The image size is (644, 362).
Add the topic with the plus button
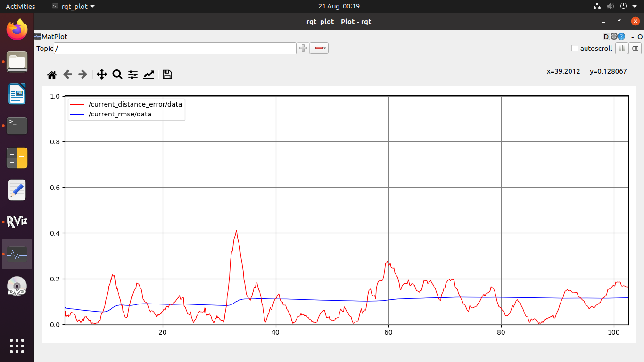click(303, 48)
